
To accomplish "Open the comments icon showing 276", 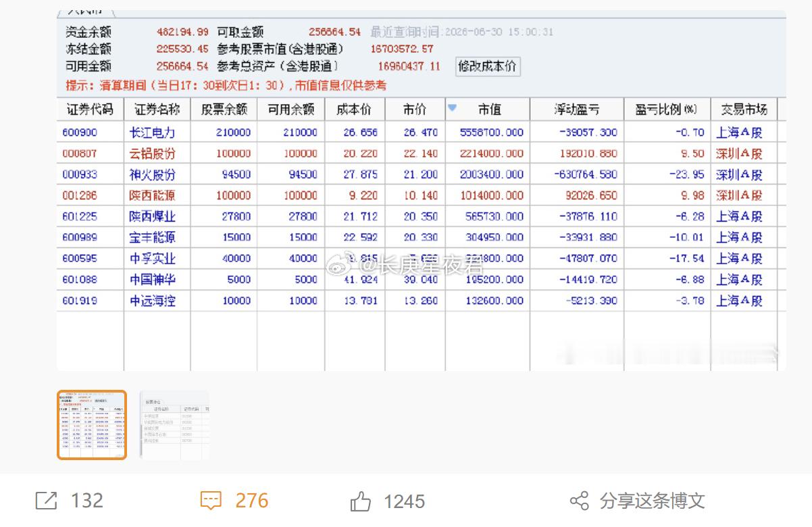I will (x=211, y=501).
